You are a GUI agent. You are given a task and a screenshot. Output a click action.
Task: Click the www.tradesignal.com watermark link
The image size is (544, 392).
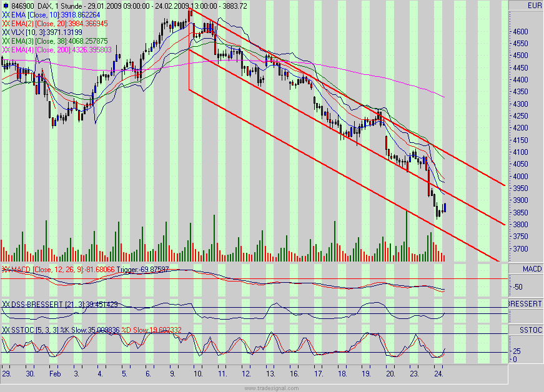click(272, 386)
